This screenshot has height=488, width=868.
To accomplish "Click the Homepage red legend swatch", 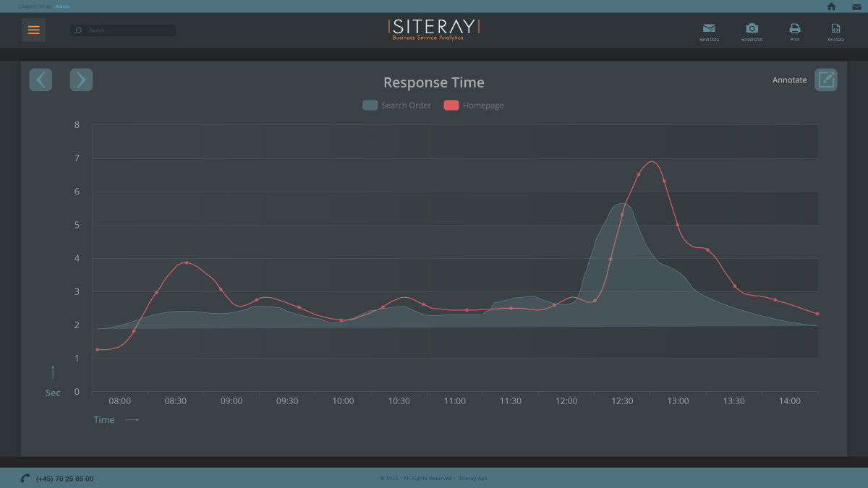I will pos(451,106).
